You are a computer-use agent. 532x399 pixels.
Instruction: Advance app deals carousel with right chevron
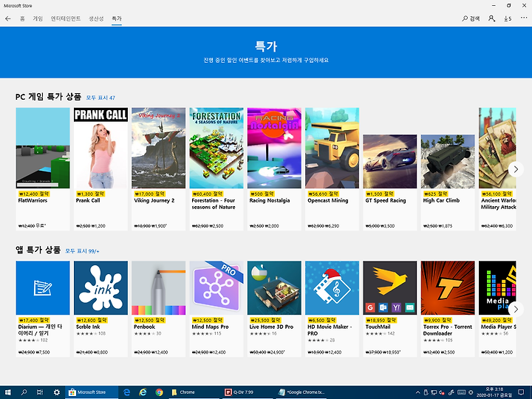click(x=516, y=309)
